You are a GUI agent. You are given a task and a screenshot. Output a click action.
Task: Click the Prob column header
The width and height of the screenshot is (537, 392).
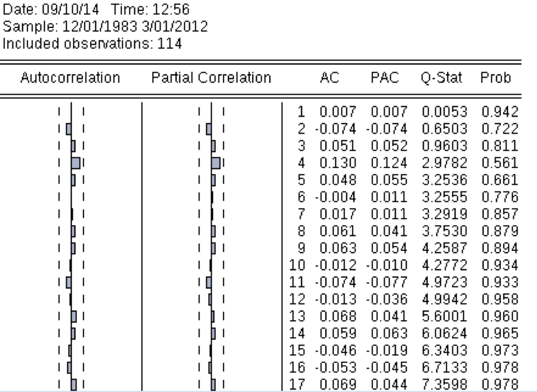click(x=494, y=77)
